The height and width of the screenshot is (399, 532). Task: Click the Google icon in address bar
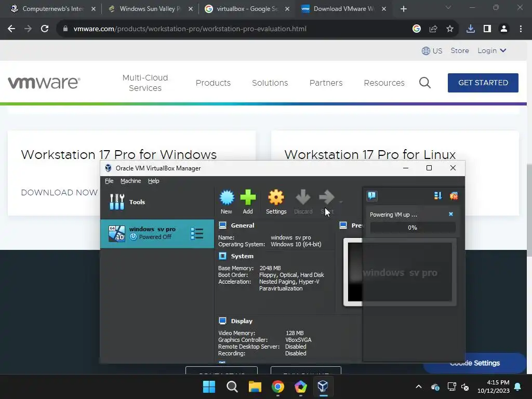(x=417, y=29)
